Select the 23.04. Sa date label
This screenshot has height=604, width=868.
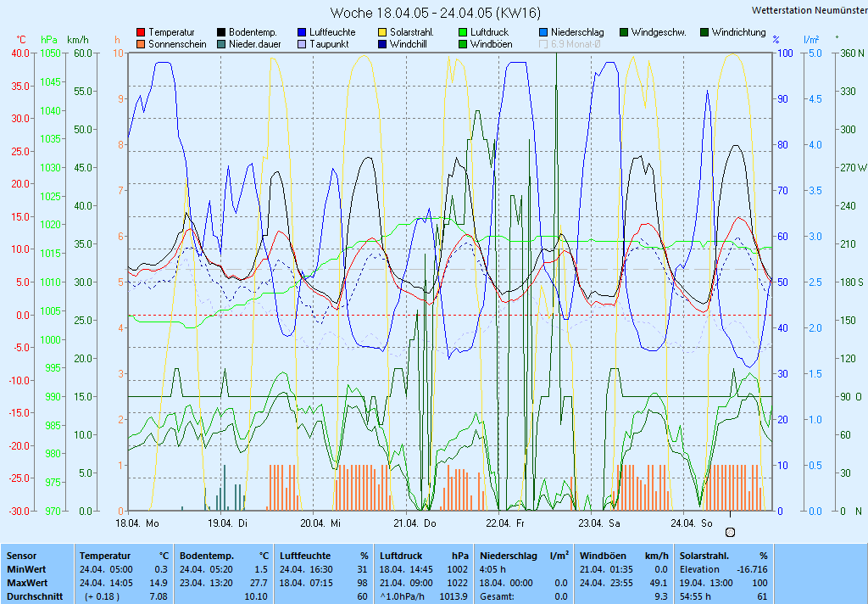tap(599, 523)
